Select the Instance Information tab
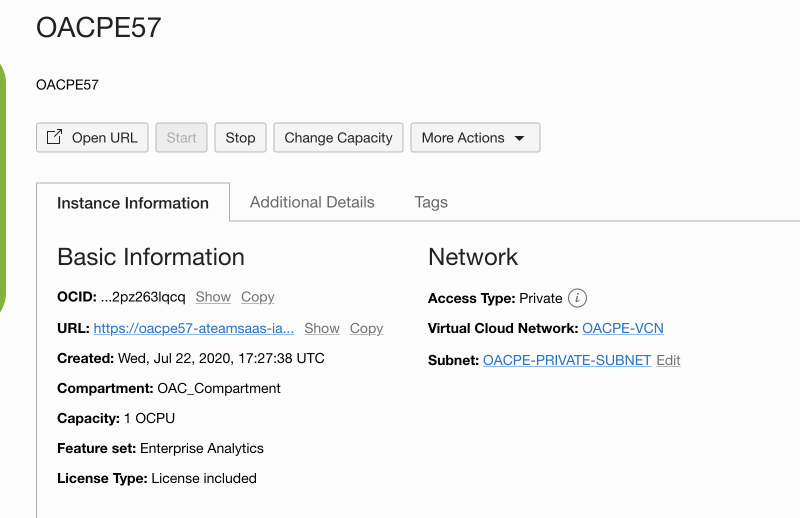This screenshot has width=800, height=518. [x=133, y=203]
